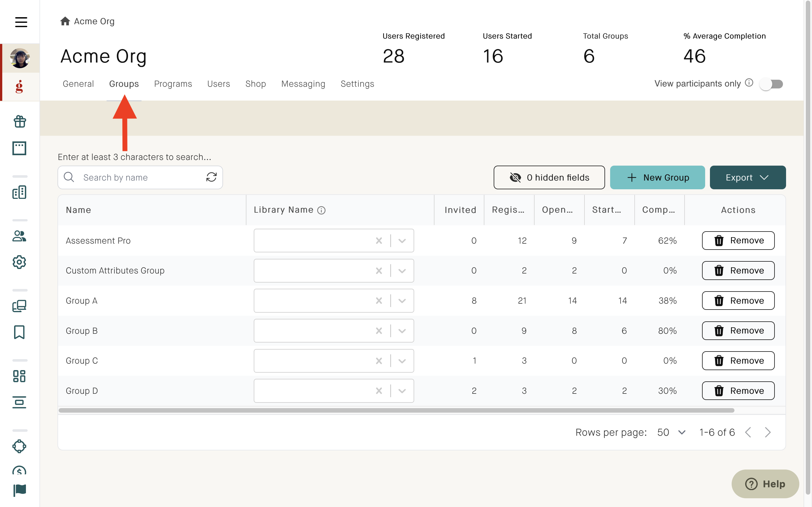Switch to the Programs tab
Image resolution: width=812 pixels, height=507 pixels.
point(173,84)
